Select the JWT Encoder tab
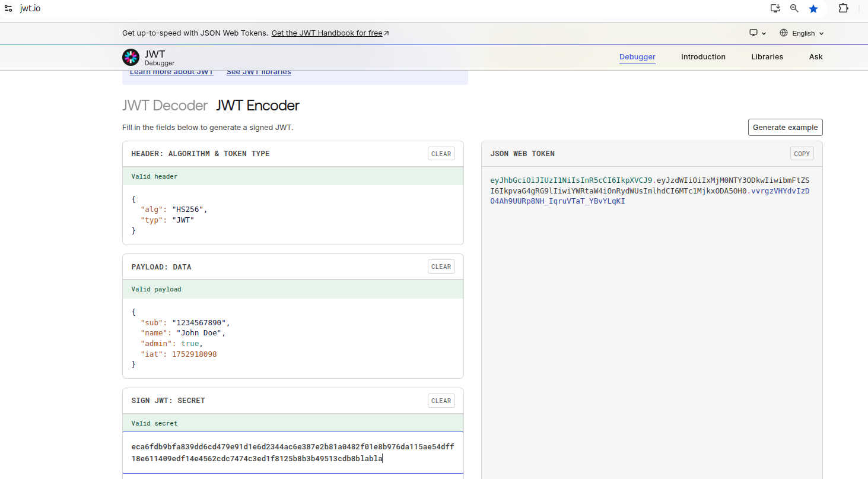 pos(257,106)
